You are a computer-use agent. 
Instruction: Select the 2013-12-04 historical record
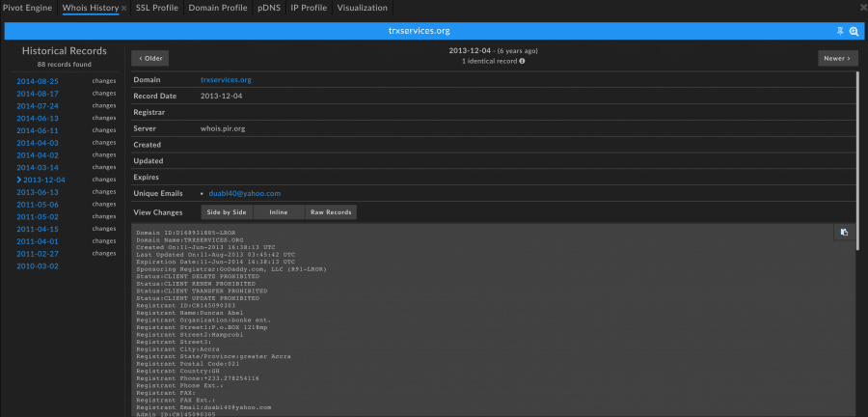click(44, 180)
